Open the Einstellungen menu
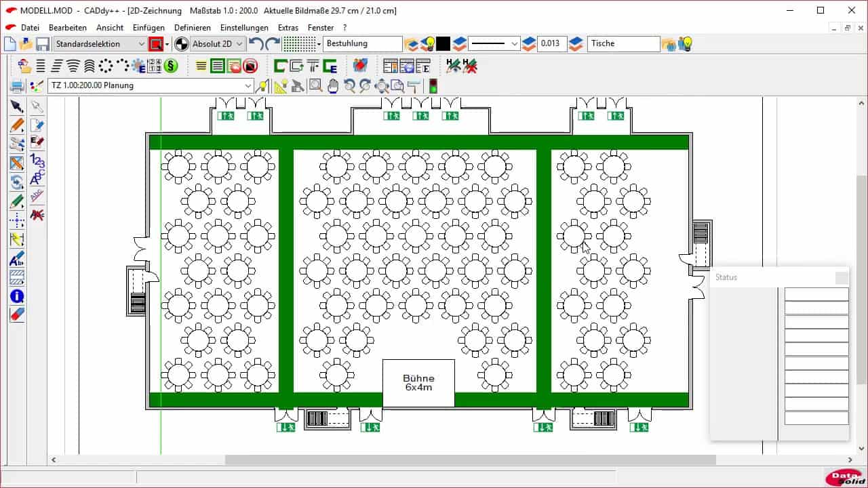868x488 pixels. tap(244, 28)
